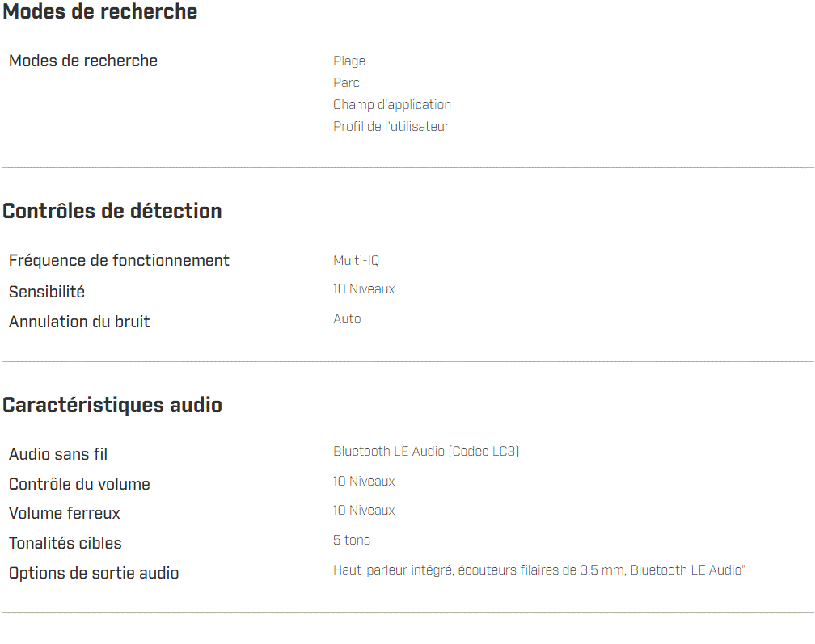Image resolution: width=815 pixels, height=644 pixels.
Task: Click the "Contrôle du volume" label
Action: [79, 485]
